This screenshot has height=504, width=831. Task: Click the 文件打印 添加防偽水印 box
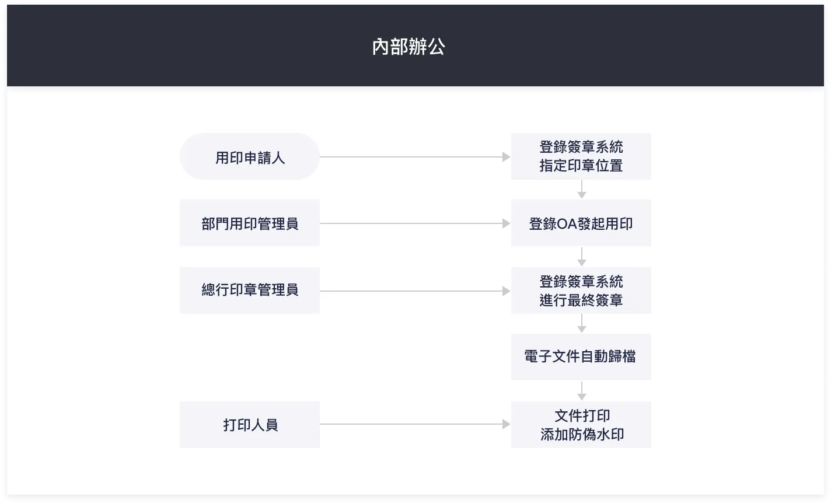[581, 425]
